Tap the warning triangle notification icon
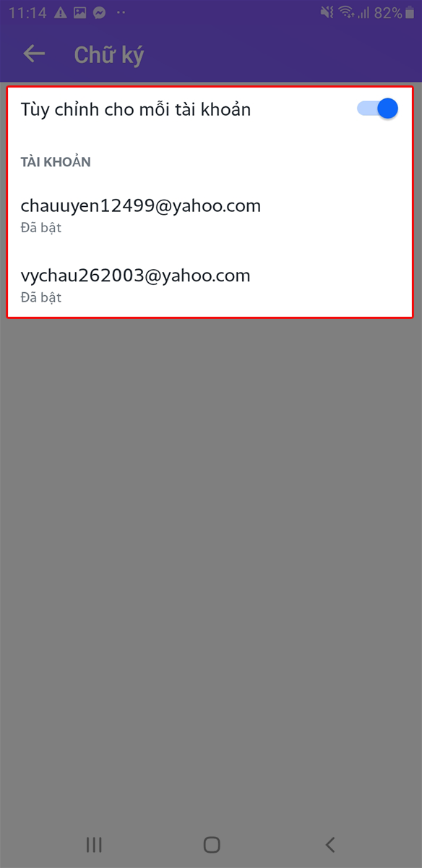422x868 pixels. coord(60,13)
